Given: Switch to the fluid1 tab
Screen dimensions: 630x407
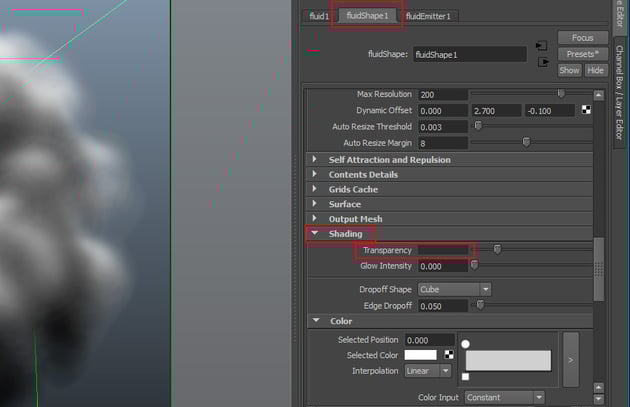Looking at the screenshot, I should click(x=319, y=16).
